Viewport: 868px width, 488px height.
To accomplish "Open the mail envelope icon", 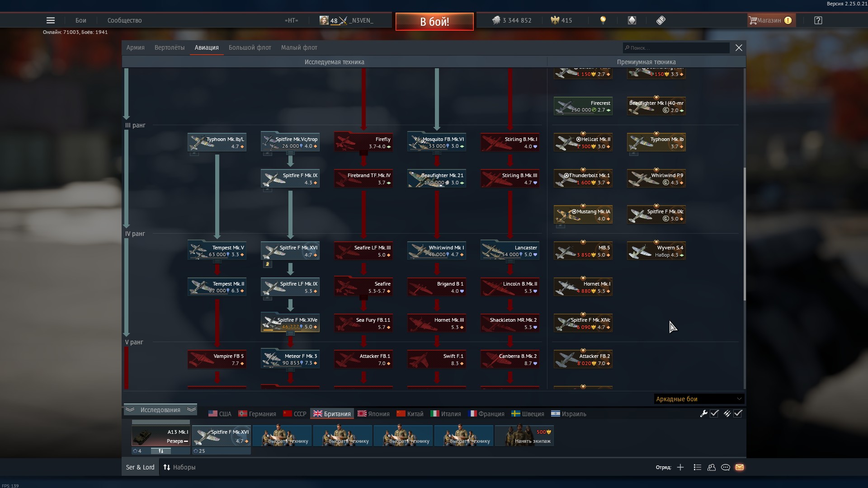I will pyautogui.click(x=740, y=467).
